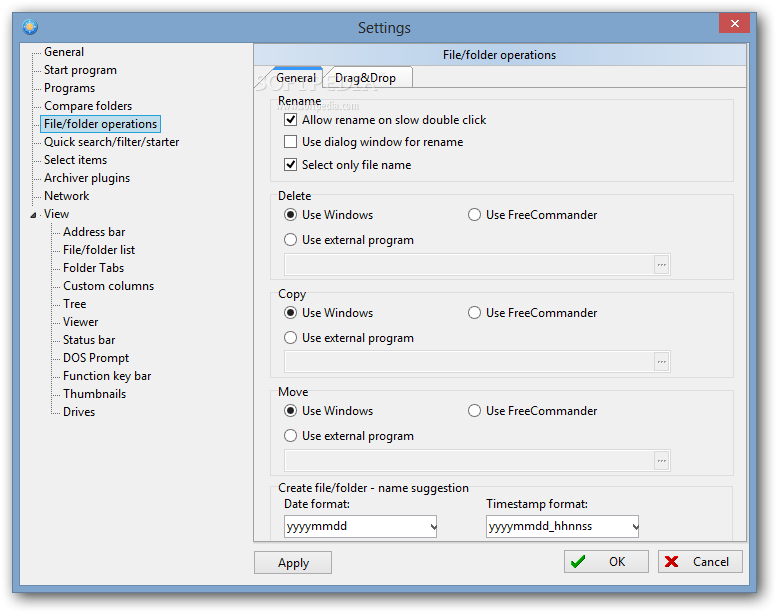The height and width of the screenshot is (613, 777).
Task: Collapse the View tree node
Action: pyautogui.click(x=33, y=215)
